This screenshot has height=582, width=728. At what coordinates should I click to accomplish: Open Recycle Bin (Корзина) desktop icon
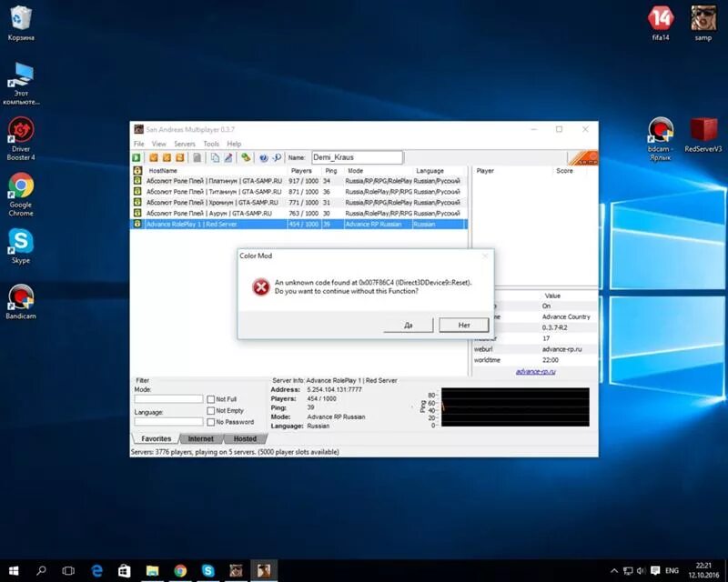pos(21,24)
